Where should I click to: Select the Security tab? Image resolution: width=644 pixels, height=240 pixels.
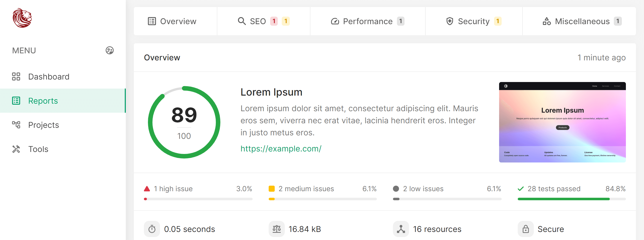[473, 21]
